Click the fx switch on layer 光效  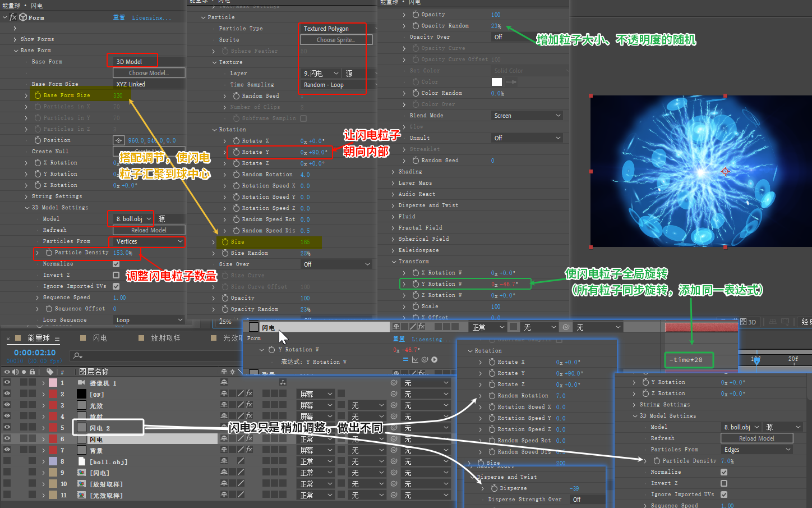(249, 405)
